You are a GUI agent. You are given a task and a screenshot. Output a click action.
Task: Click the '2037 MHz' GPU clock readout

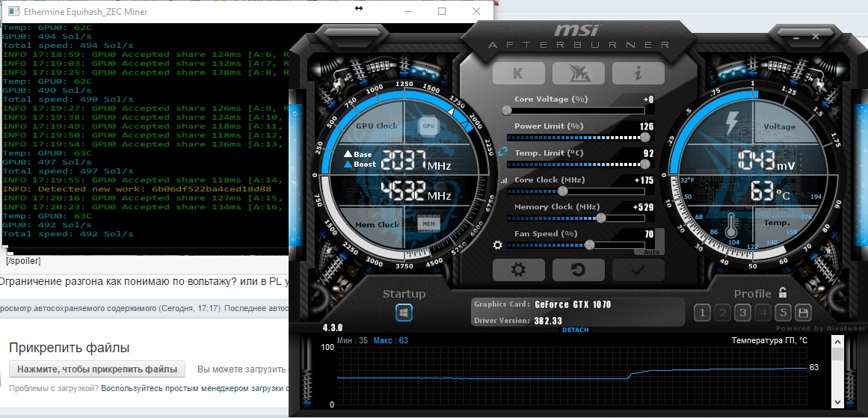[x=416, y=161]
